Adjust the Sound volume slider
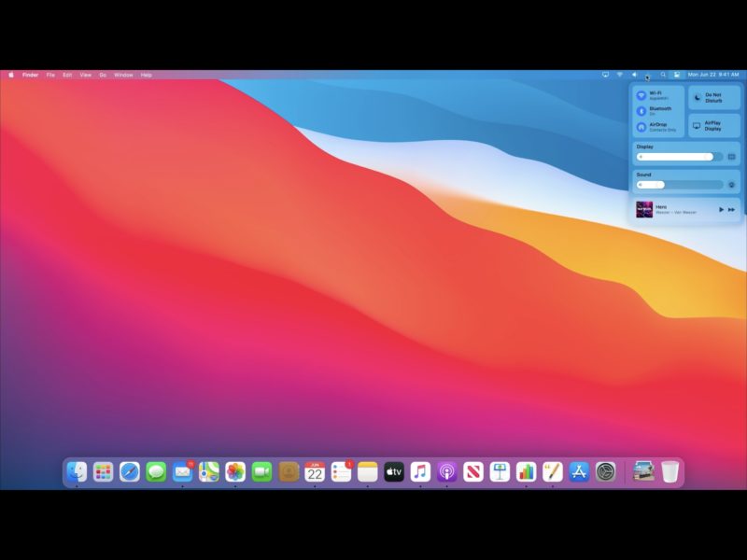Viewport: 747px width, 560px height. click(x=680, y=185)
